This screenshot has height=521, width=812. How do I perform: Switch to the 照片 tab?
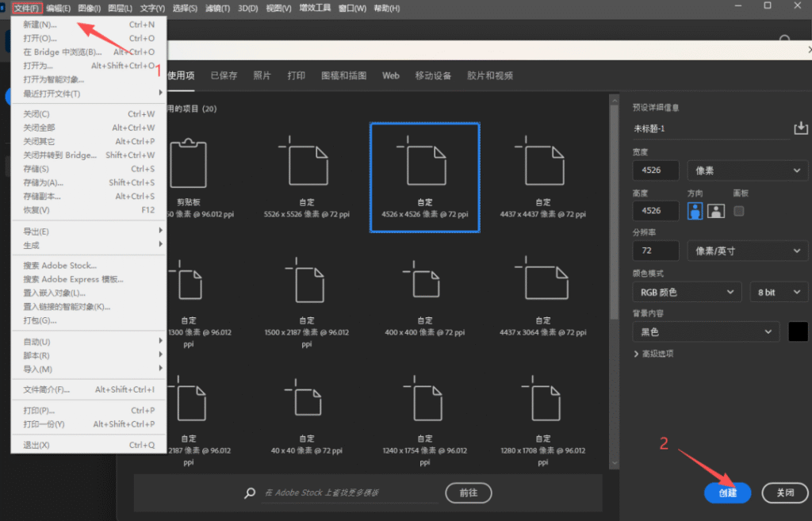click(x=262, y=75)
